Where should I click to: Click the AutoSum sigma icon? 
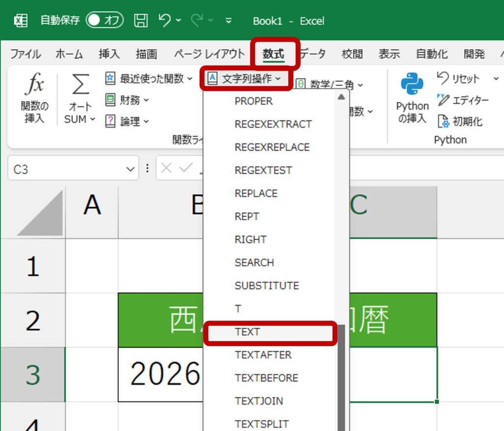pos(80,85)
